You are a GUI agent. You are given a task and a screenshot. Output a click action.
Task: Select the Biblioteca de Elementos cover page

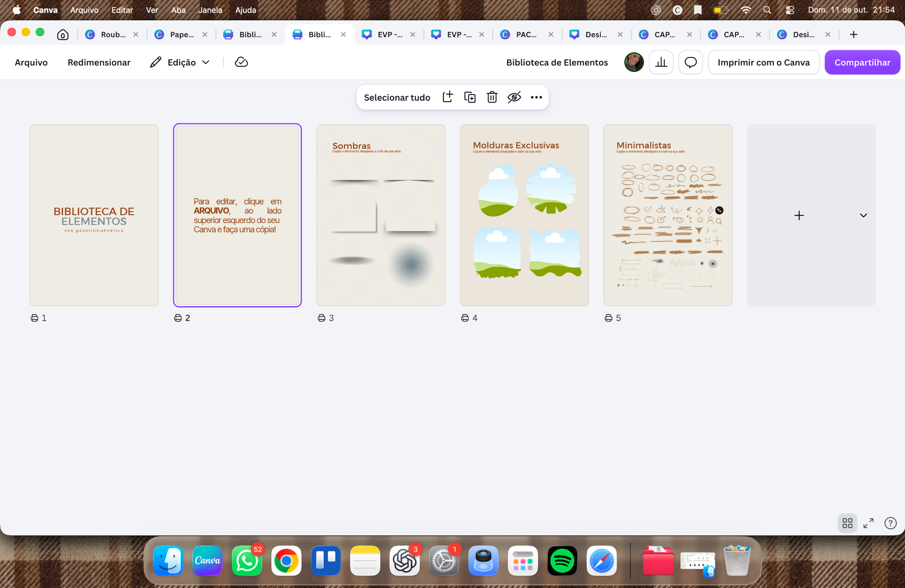(94, 215)
